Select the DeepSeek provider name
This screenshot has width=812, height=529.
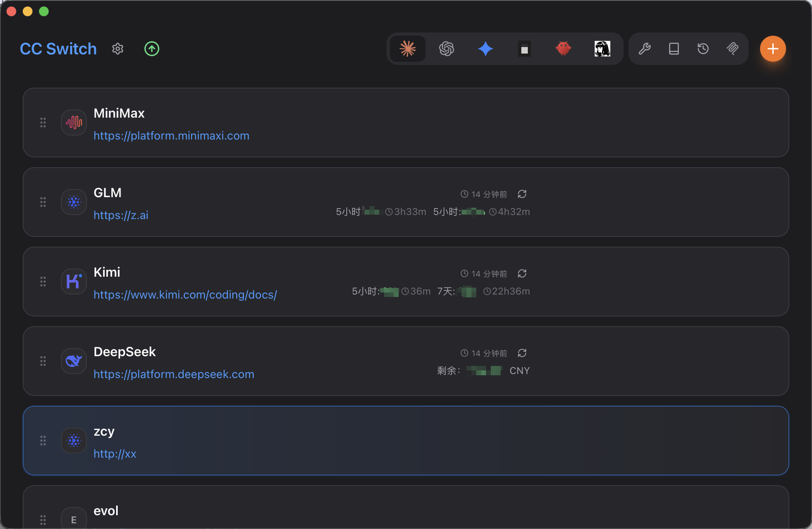(x=125, y=352)
